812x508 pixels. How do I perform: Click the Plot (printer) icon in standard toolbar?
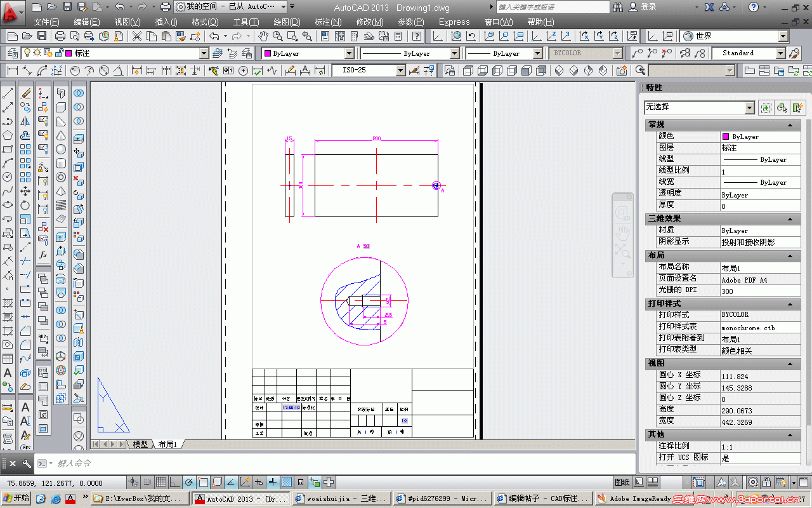coord(60,37)
